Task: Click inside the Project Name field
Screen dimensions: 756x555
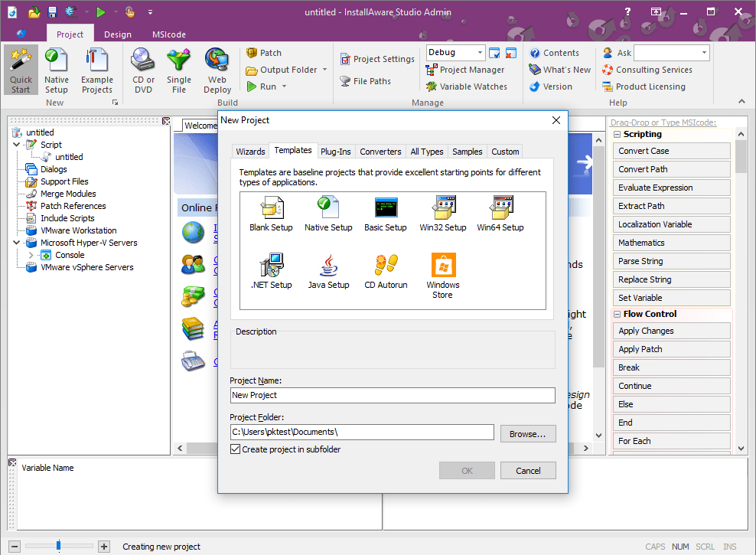Action: [x=393, y=395]
